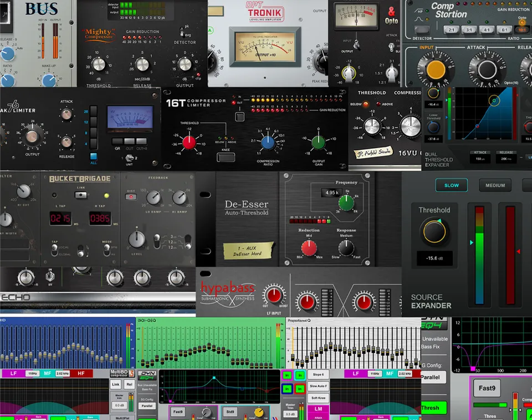Toggle the Soft Knee button
Screen dimensions: 532x420
click(318, 398)
